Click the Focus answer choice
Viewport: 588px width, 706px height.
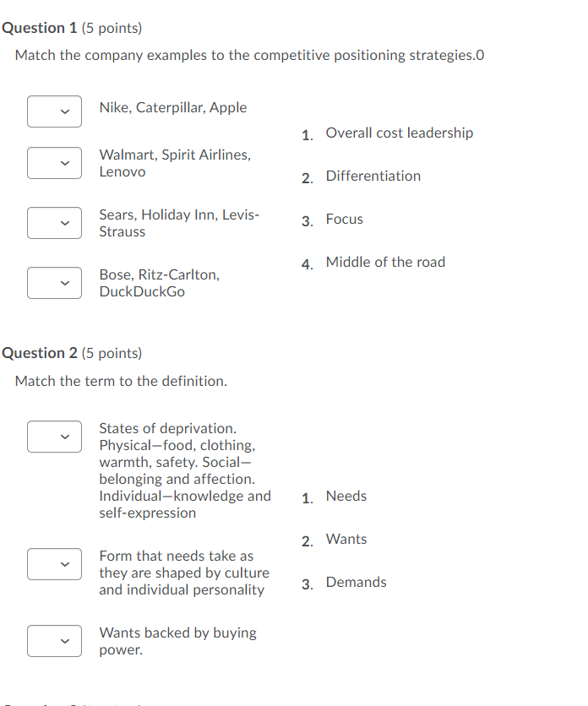click(x=345, y=219)
